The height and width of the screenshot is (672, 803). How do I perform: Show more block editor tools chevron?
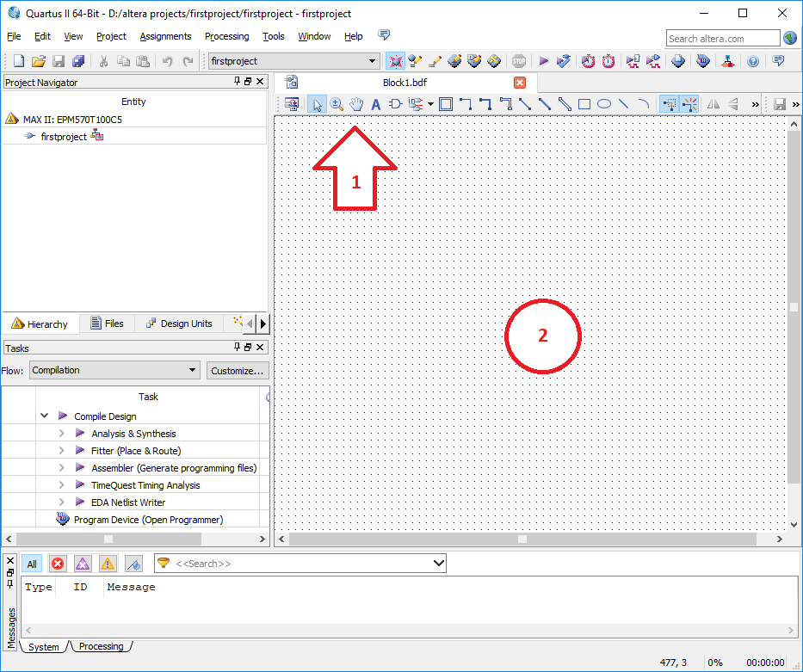coord(755,104)
